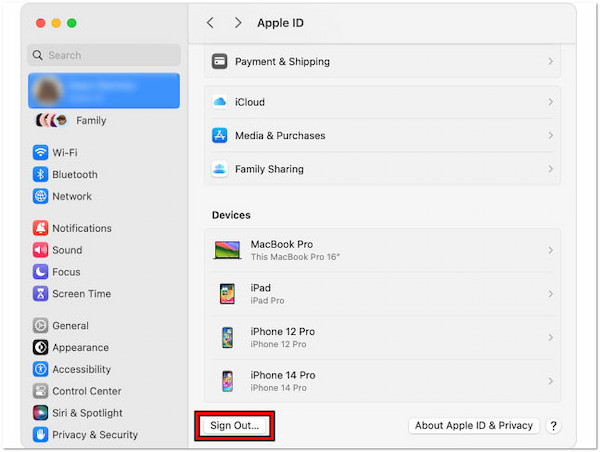
Task: Click the iPhone 14 Pro device image
Action: [227, 381]
